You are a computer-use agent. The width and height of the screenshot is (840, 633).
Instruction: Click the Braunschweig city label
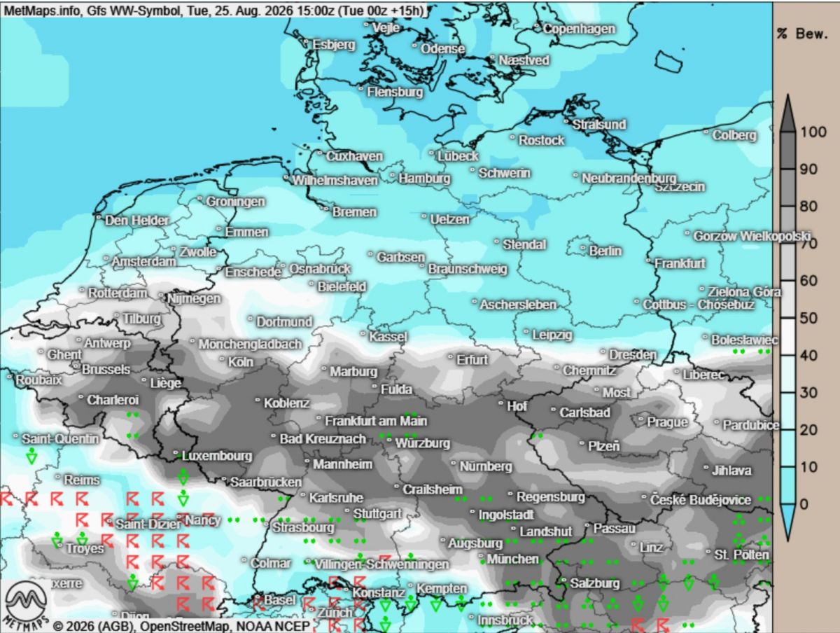click(468, 268)
